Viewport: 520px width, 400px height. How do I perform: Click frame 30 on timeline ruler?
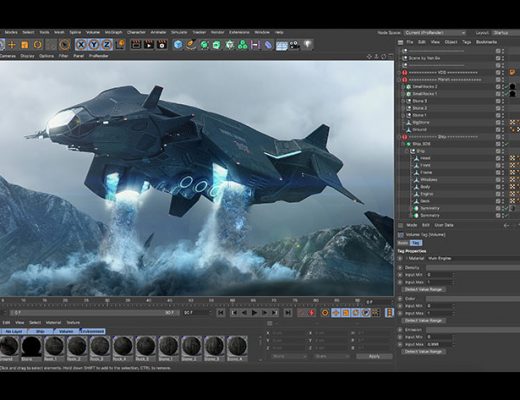107,301
